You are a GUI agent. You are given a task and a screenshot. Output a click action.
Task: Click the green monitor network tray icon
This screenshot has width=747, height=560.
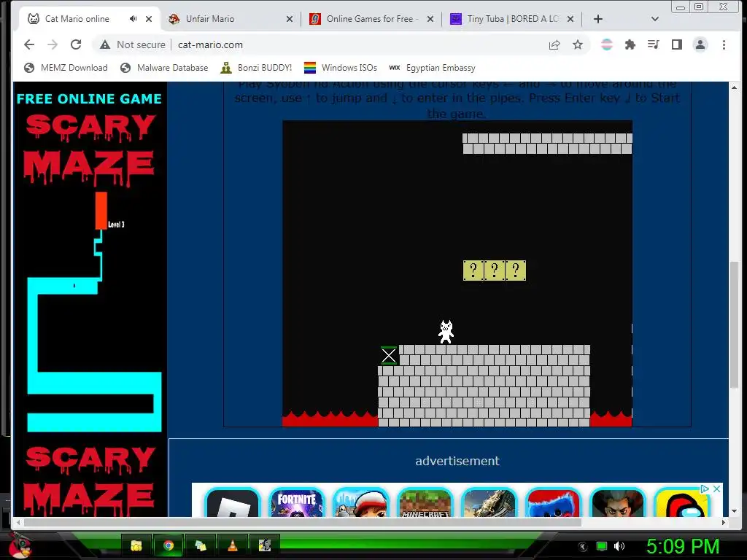[x=602, y=546]
